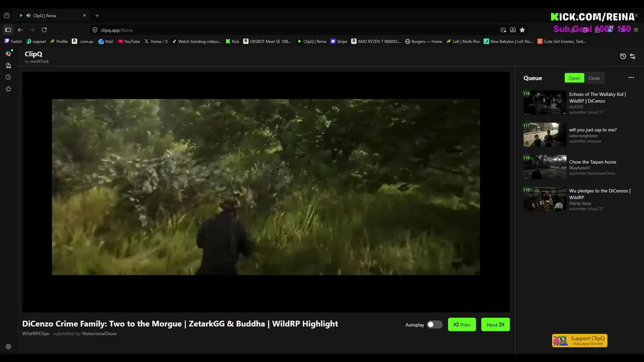Open the New Babylon | Lofi bookmark

coord(508,41)
